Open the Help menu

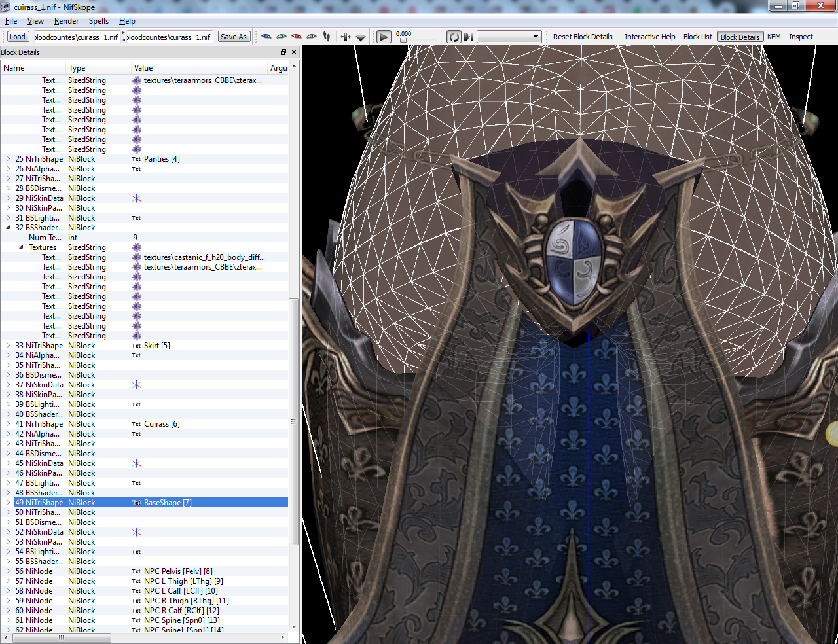point(127,21)
